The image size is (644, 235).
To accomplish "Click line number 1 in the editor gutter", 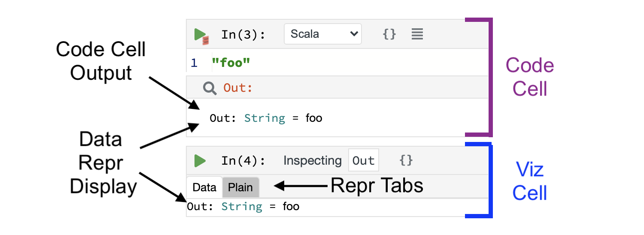I will (x=194, y=63).
